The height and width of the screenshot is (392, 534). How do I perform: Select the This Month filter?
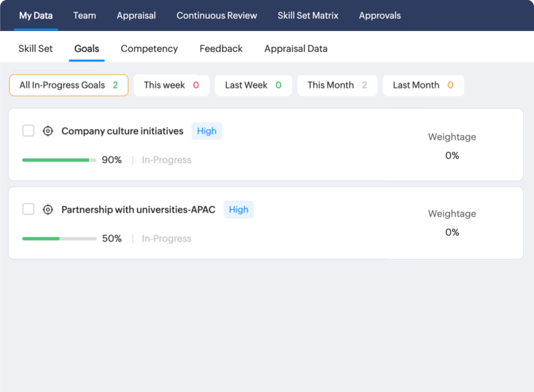[x=337, y=85]
